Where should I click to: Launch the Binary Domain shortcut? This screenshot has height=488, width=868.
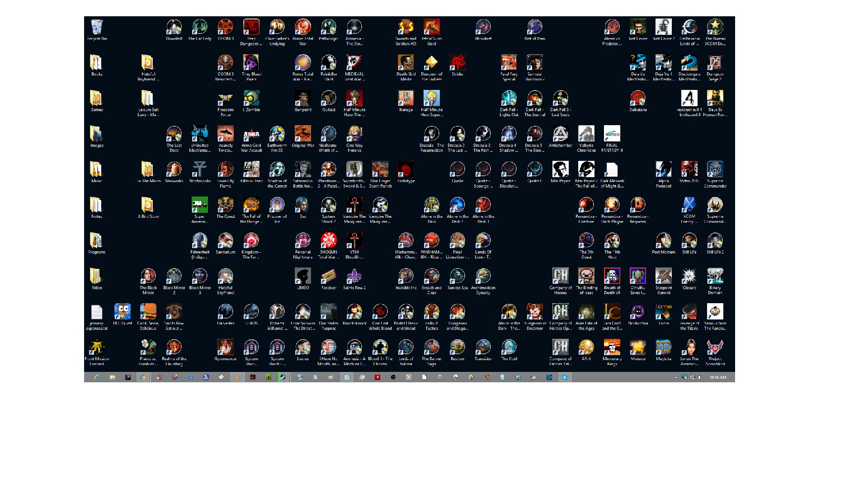(715, 282)
